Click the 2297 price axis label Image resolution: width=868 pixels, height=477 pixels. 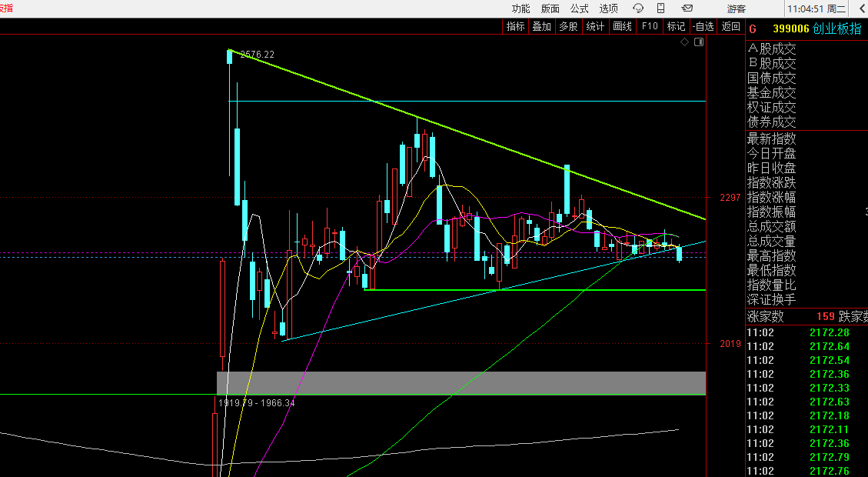click(730, 197)
